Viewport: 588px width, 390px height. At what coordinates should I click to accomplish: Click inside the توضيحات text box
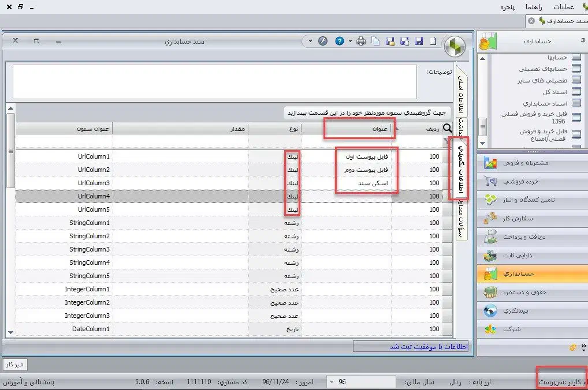click(x=214, y=81)
